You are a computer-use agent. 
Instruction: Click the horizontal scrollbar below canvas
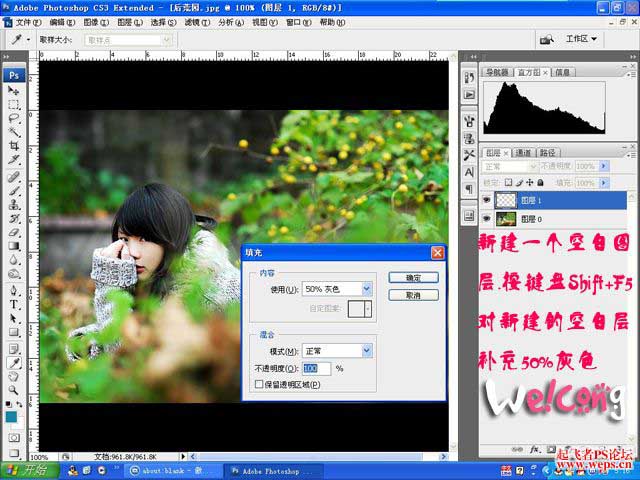[x=318, y=457]
